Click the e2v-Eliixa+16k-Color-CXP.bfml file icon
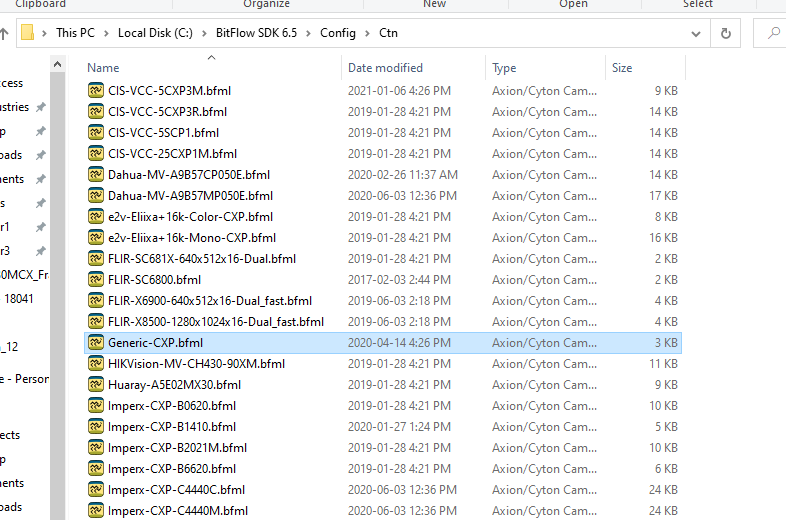The width and height of the screenshot is (786, 520). click(96, 217)
